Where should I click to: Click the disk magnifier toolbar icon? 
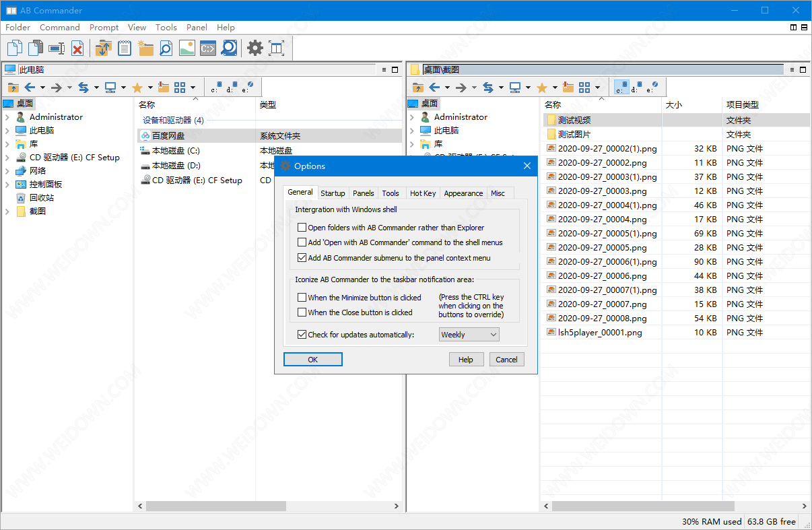pos(229,48)
